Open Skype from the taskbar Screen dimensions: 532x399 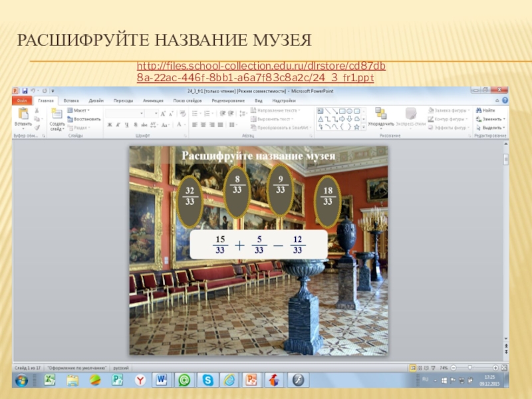pos(207,380)
